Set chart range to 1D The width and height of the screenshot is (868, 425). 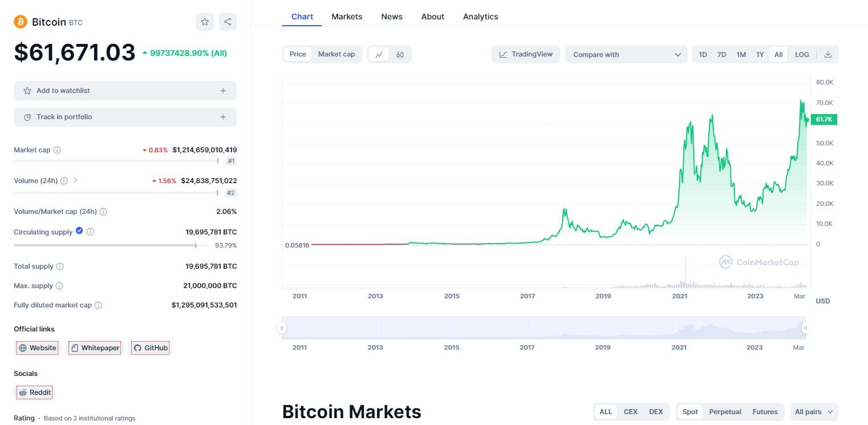(703, 54)
